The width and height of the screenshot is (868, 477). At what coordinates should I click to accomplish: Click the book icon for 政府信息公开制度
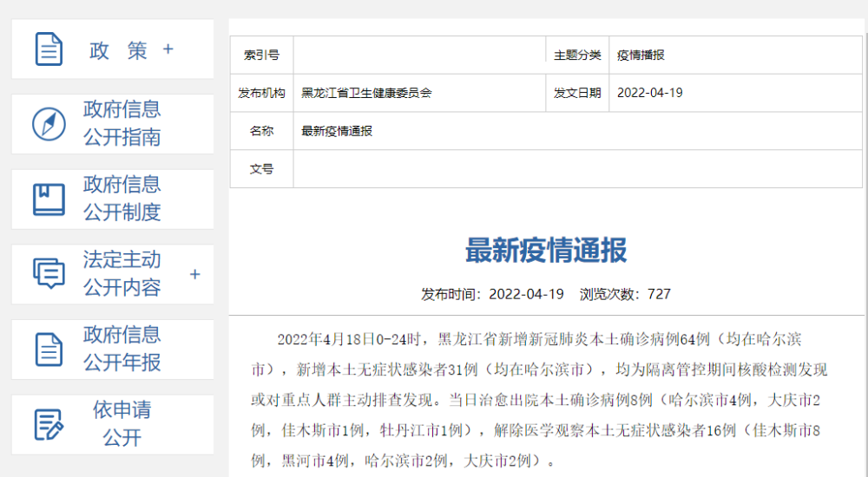click(49, 199)
